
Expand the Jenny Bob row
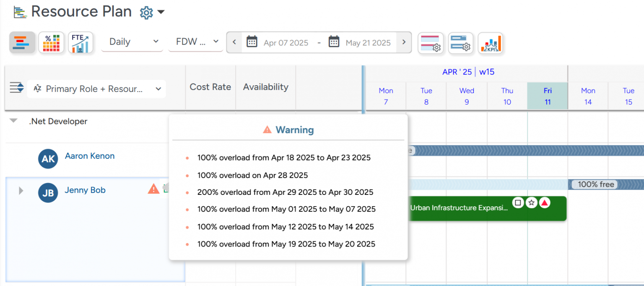21,190
